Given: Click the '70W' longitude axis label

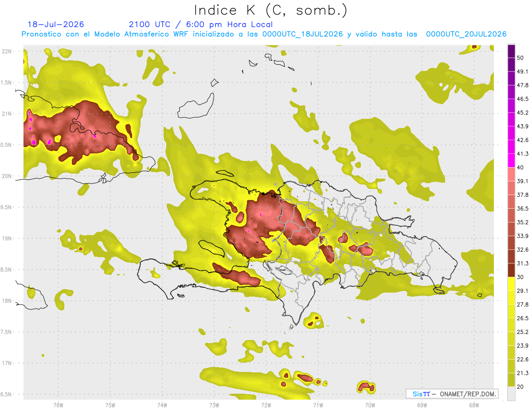Looking at the screenshot, I should tap(370, 405).
